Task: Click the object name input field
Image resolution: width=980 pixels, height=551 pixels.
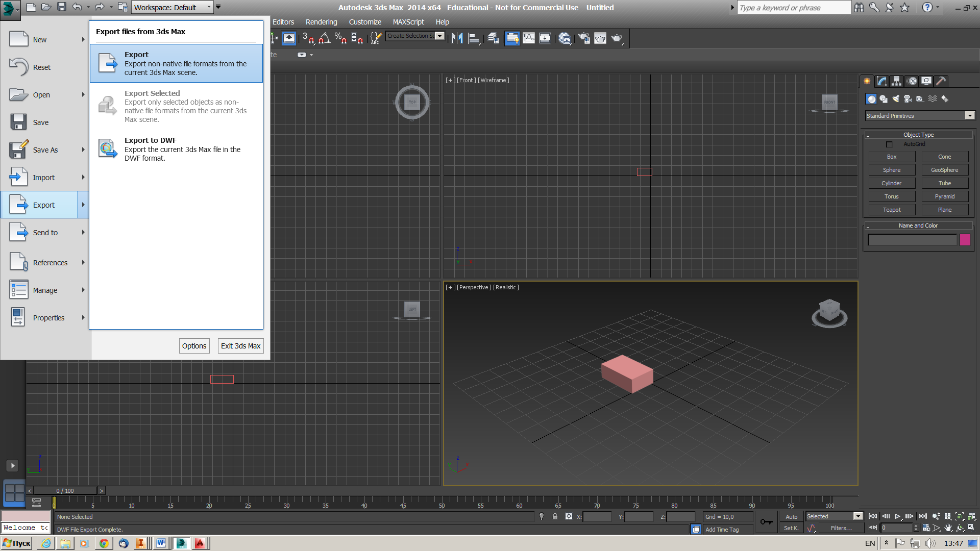Action: point(912,240)
